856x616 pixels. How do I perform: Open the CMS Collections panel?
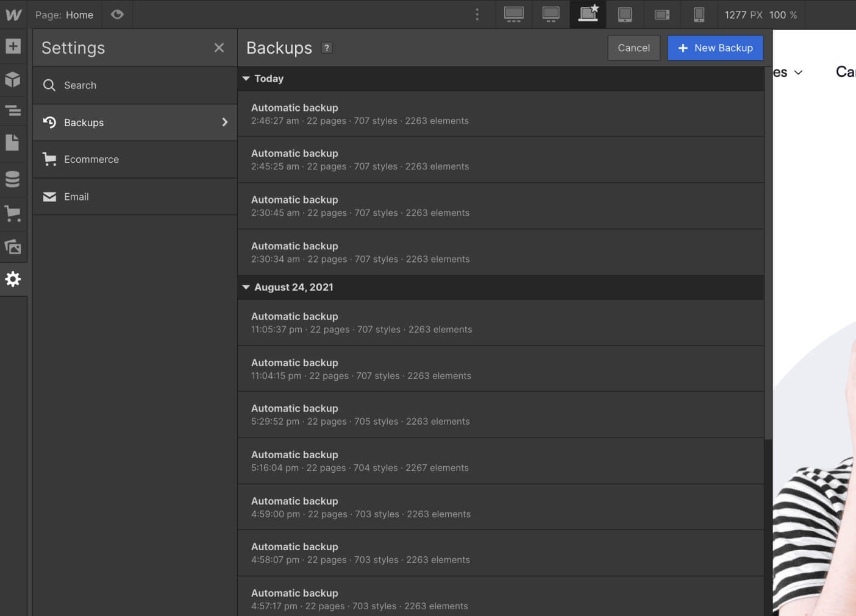click(13, 179)
